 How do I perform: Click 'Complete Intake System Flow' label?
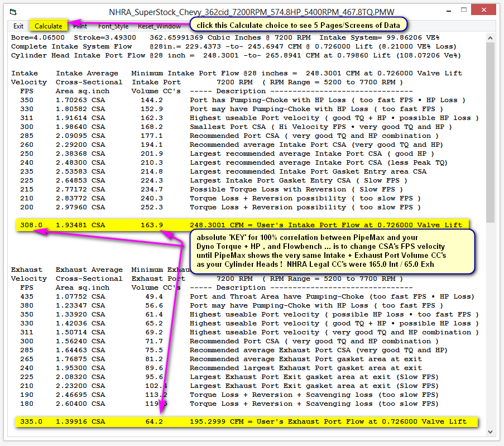tap(71, 47)
